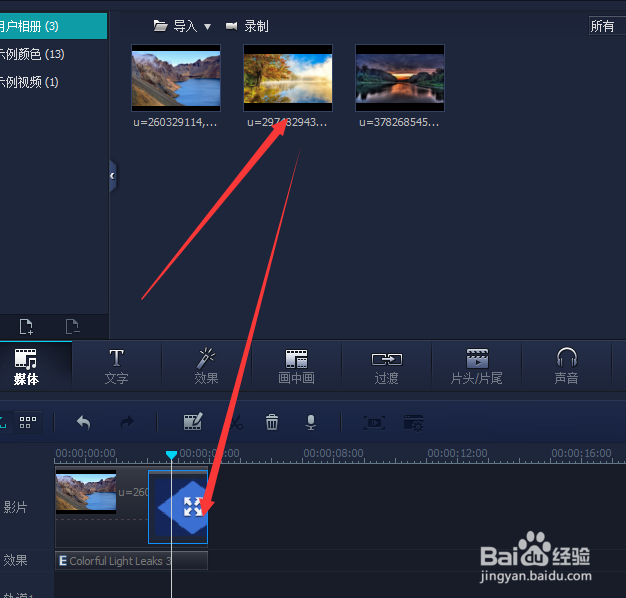This screenshot has width=626, height=598.
Task: Switch to the 声音 Sound tab
Action: point(567,367)
